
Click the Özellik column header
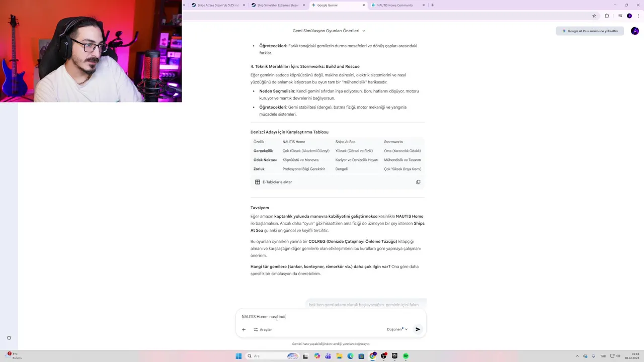259,142
